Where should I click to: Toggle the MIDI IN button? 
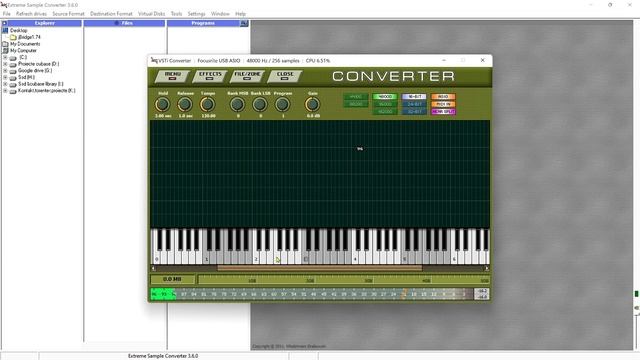click(443, 104)
